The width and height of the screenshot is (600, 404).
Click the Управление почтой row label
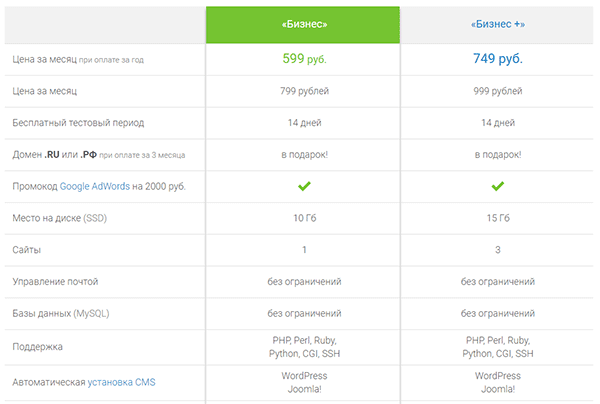(x=55, y=282)
